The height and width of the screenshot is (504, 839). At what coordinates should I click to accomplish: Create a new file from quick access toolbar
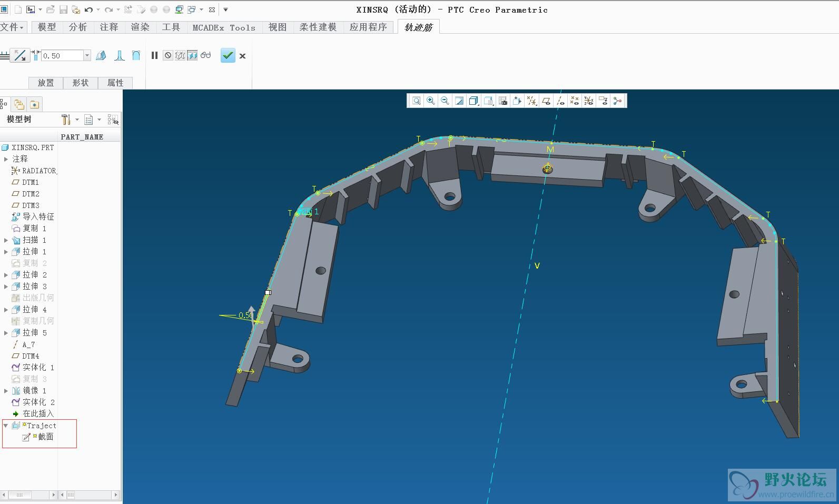pyautogui.click(x=18, y=9)
